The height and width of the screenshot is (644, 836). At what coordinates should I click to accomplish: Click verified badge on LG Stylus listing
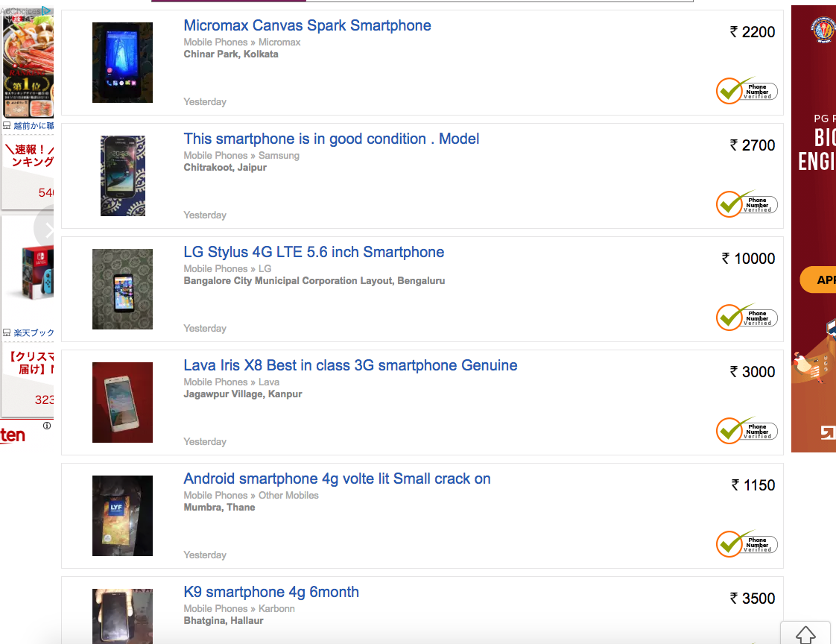tap(747, 318)
